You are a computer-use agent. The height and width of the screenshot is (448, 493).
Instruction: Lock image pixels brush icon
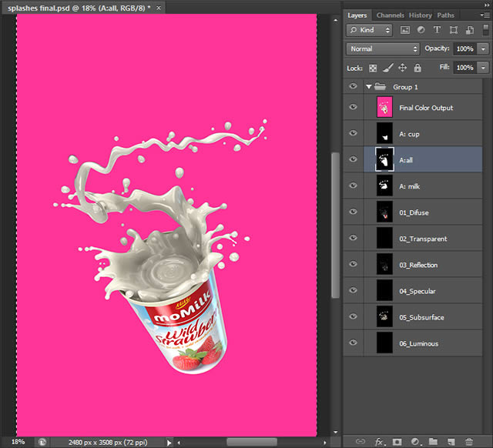pyautogui.click(x=388, y=68)
